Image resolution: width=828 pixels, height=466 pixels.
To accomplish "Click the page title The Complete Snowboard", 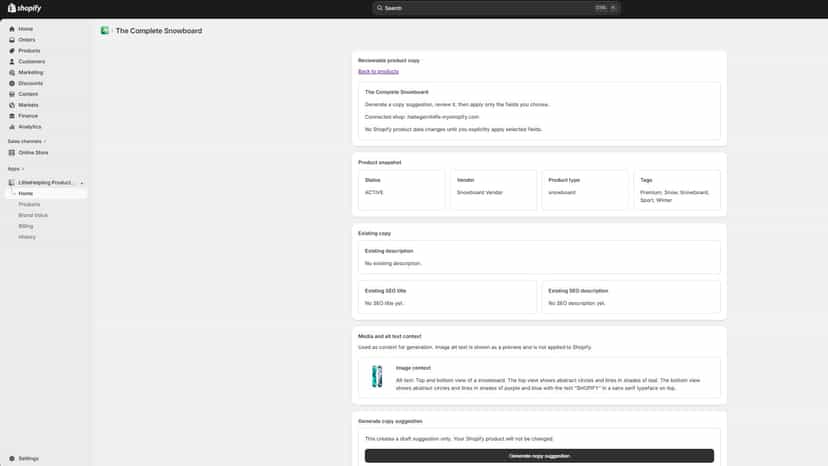I will (159, 31).
